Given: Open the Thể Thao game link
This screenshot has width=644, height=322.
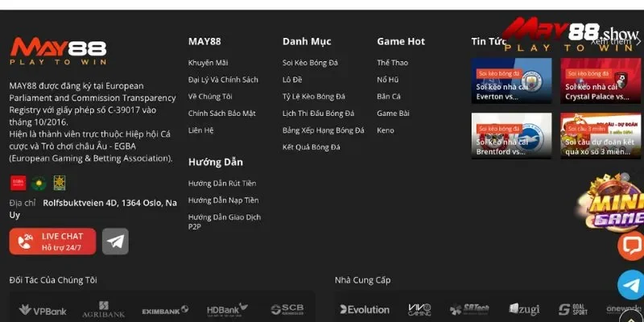Looking at the screenshot, I should pos(392,63).
